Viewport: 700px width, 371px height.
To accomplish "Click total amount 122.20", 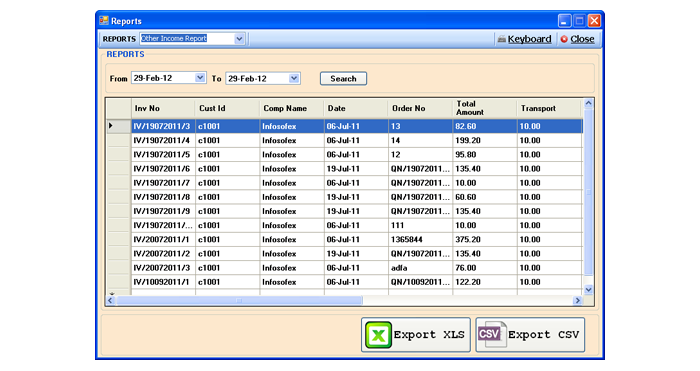I will [x=484, y=282].
